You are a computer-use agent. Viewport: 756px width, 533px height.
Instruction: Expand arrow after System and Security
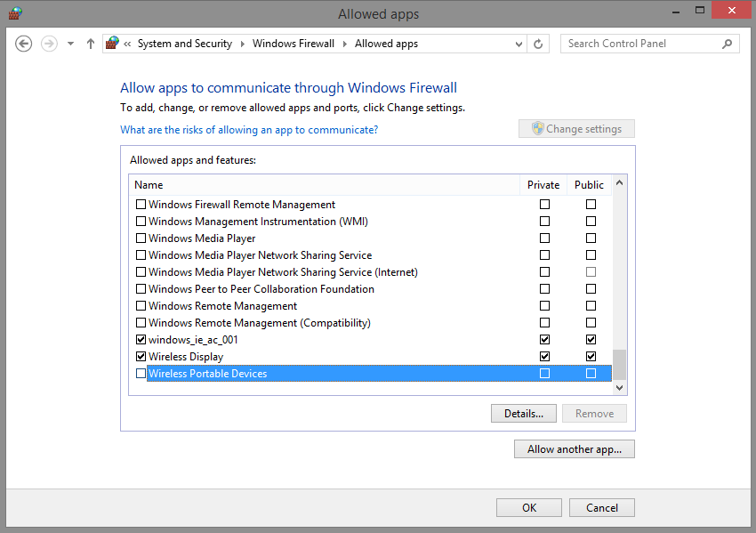243,44
